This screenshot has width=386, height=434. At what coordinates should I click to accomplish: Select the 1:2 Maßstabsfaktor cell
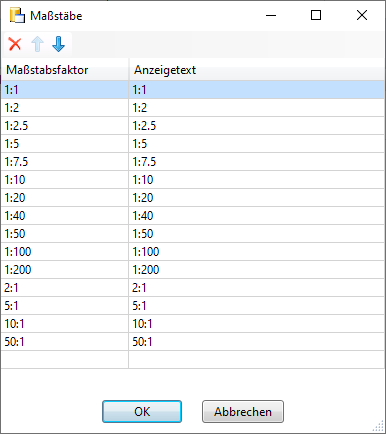click(x=65, y=108)
